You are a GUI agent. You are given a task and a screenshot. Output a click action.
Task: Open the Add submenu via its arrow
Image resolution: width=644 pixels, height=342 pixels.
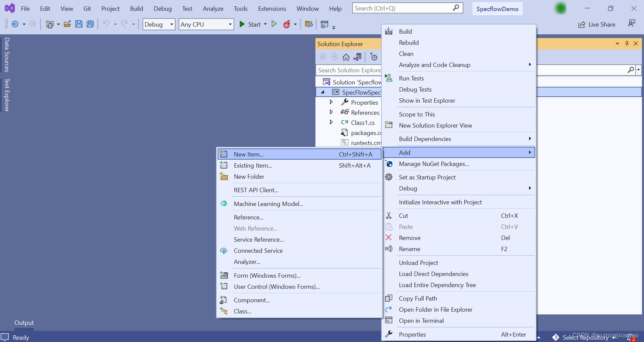click(529, 152)
